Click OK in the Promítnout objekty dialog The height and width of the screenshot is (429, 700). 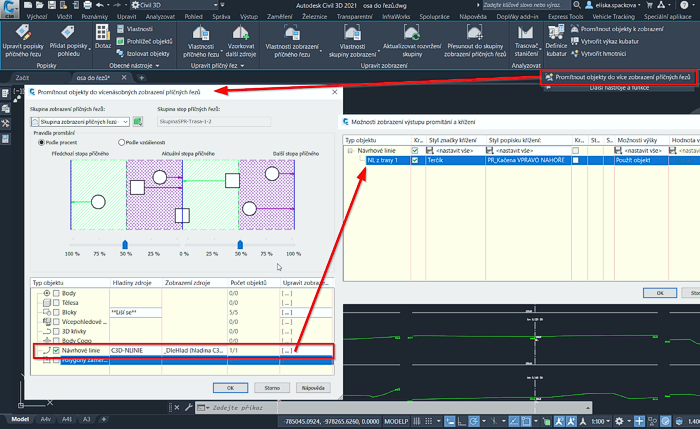click(230, 387)
